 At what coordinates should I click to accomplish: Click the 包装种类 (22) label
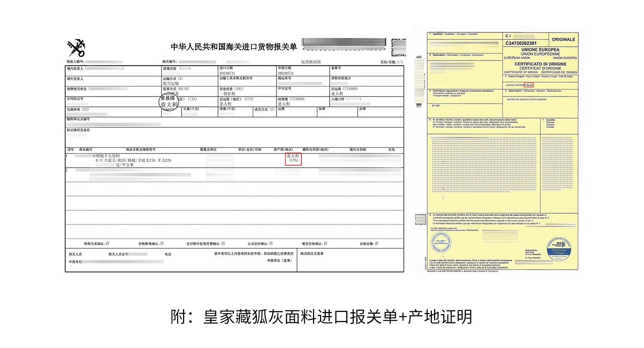pos(78,109)
